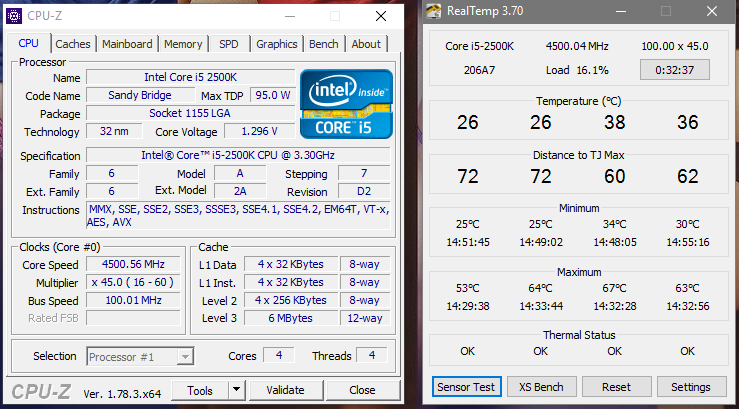Click the Load 16.1% reading

coord(577,70)
